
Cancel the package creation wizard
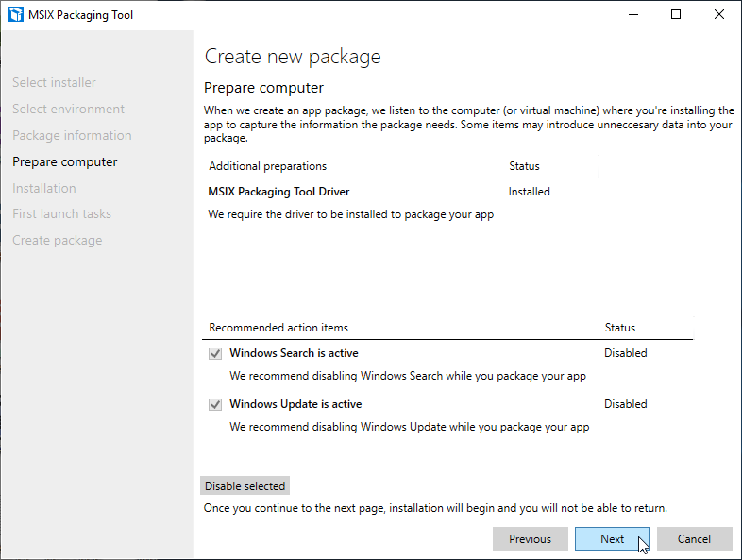694,539
